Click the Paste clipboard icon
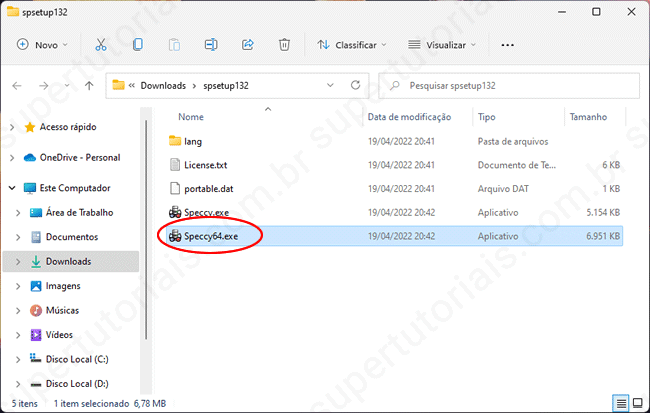650x413 pixels. [x=174, y=45]
